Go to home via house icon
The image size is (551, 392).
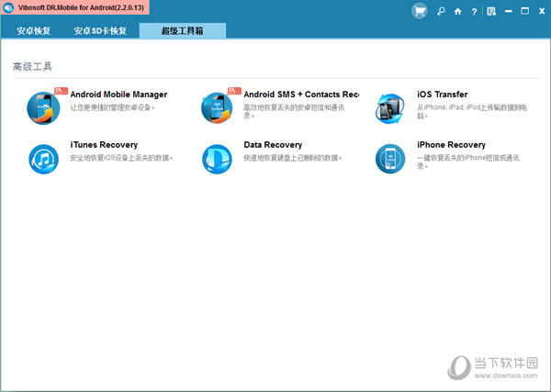(x=457, y=12)
